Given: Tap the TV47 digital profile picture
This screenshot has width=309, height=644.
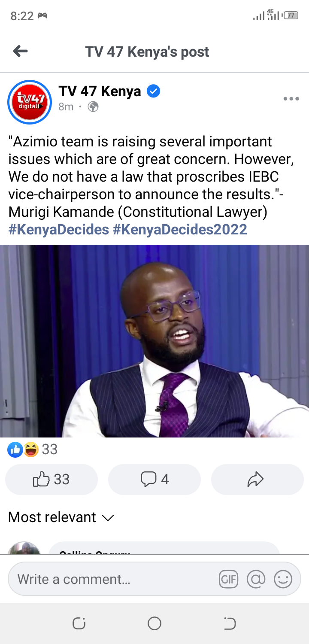Looking at the screenshot, I should [x=30, y=102].
